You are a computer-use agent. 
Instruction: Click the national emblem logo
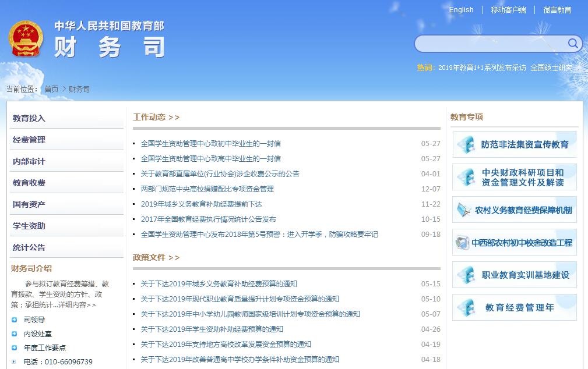pos(26,39)
